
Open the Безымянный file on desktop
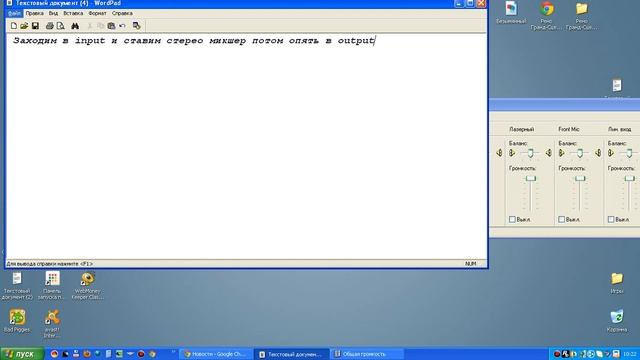tap(511, 13)
